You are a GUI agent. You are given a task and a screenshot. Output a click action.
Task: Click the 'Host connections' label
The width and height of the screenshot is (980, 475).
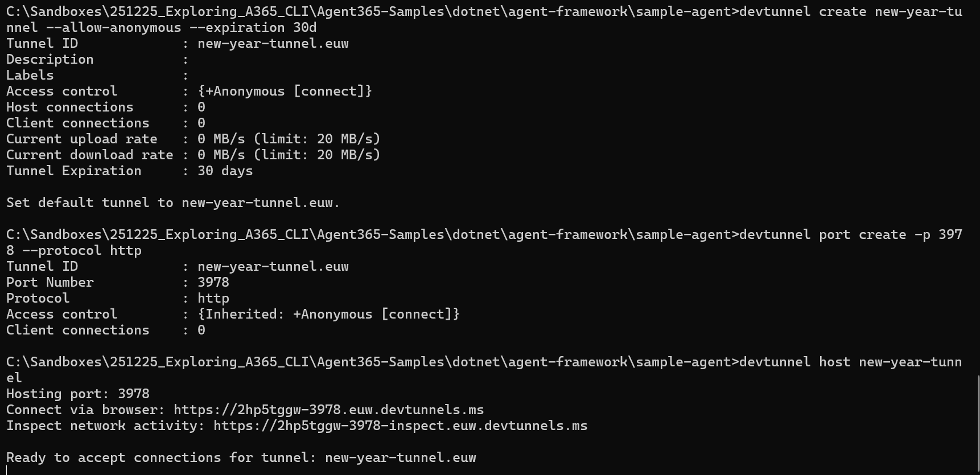click(69, 107)
